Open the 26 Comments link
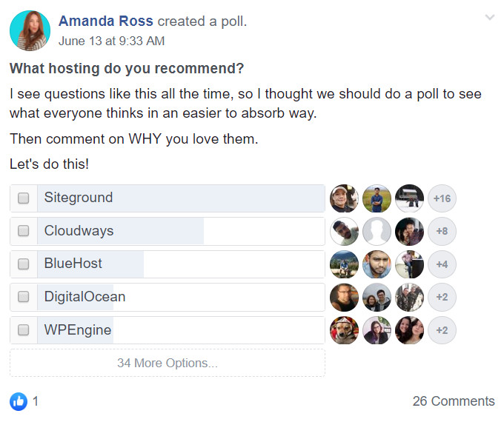The width and height of the screenshot is (504, 422). (453, 401)
